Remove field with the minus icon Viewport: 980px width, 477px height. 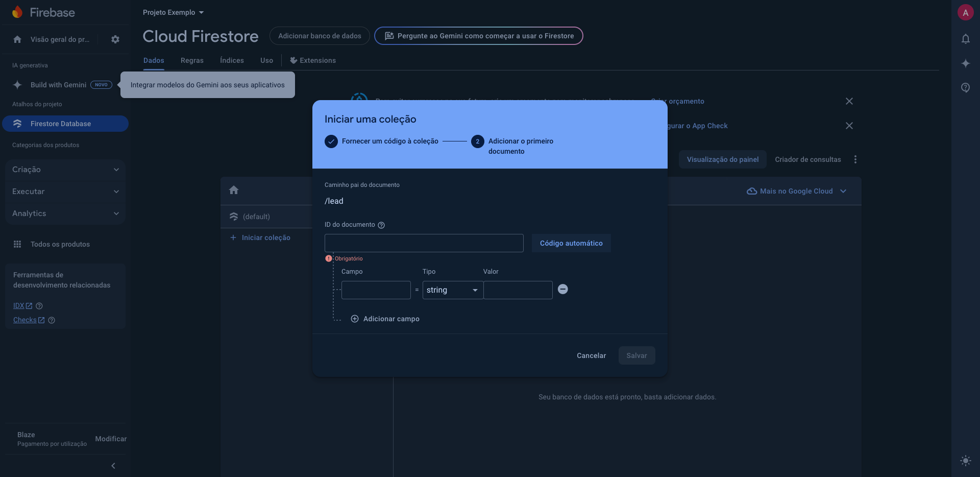pyautogui.click(x=563, y=289)
